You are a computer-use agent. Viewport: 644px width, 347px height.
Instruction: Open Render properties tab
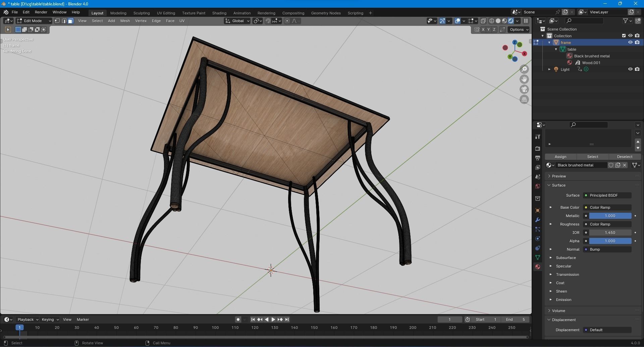point(538,148)
